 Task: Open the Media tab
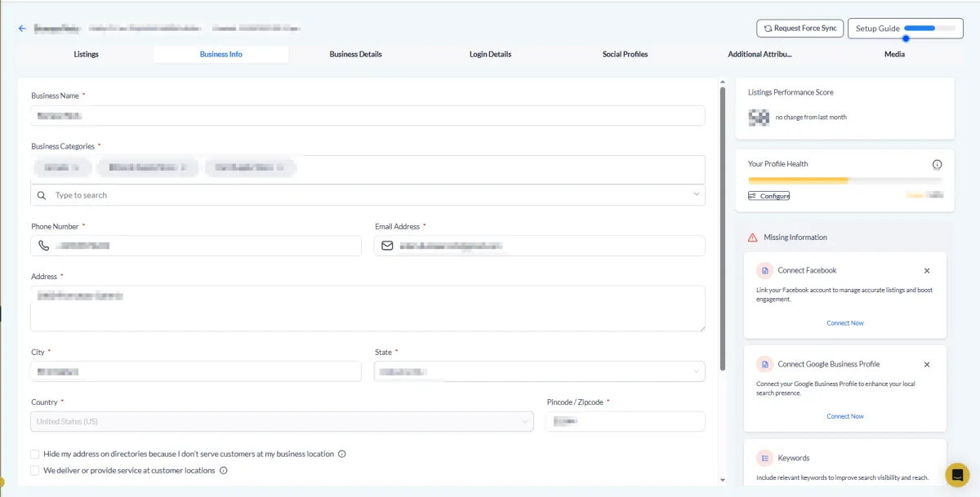894,55
